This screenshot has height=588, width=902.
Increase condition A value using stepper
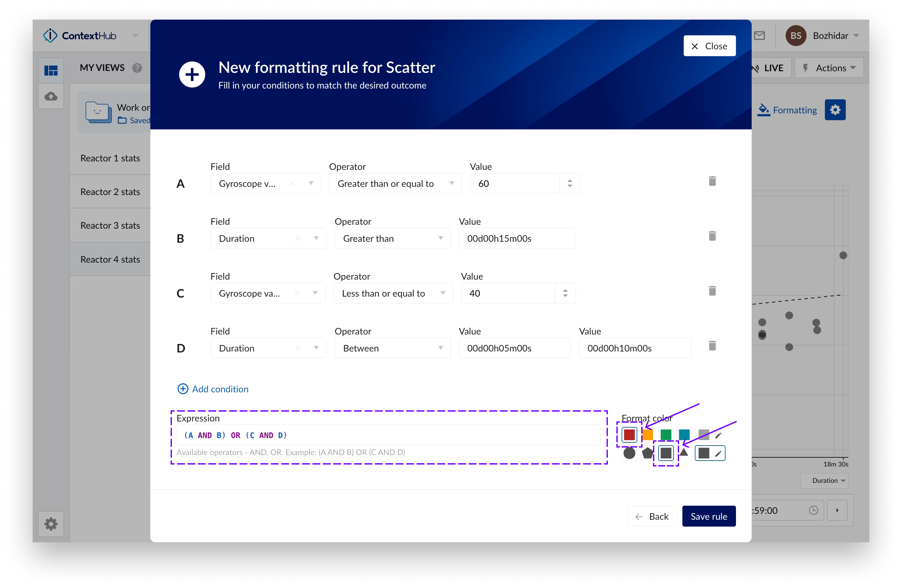click(570, 181)
